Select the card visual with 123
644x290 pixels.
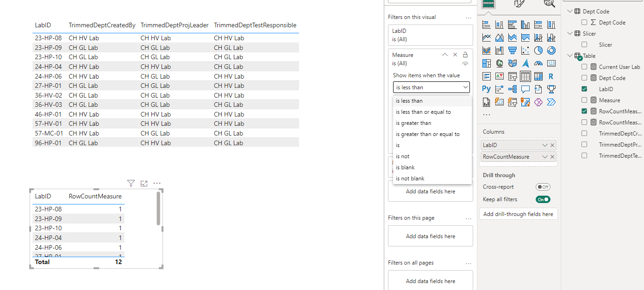(x=551, y=63)
